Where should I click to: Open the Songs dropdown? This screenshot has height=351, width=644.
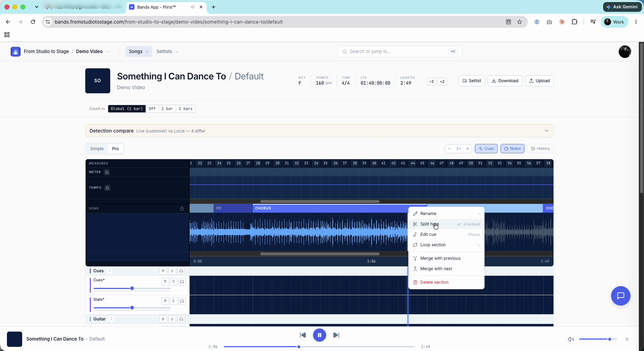click(x=139, y=52)
